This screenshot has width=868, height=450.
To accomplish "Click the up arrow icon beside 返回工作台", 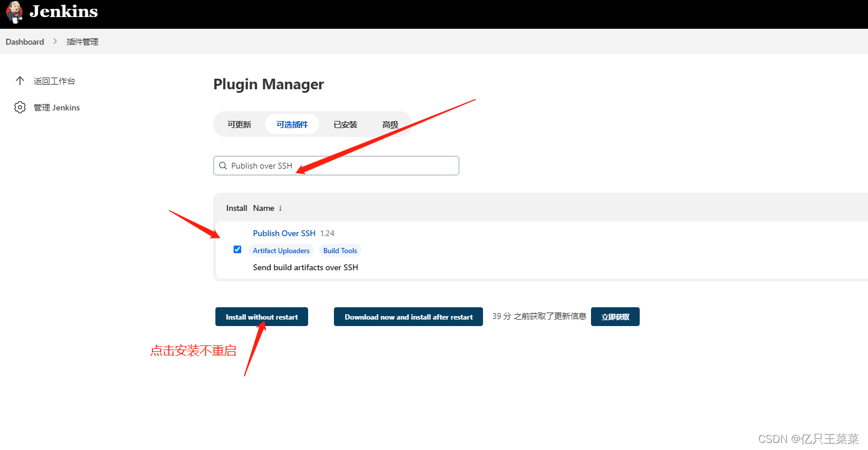I will (x=20, y=80).
